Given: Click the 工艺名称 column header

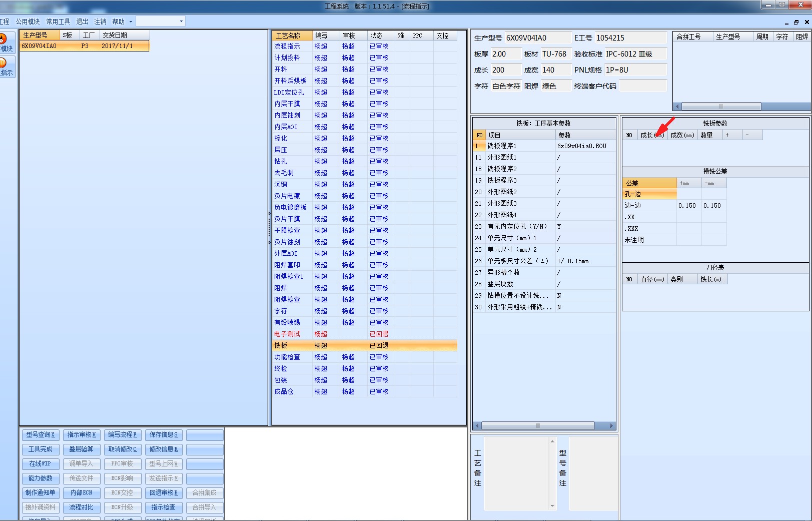Looking at the screenshot, I should pos(292,36).
